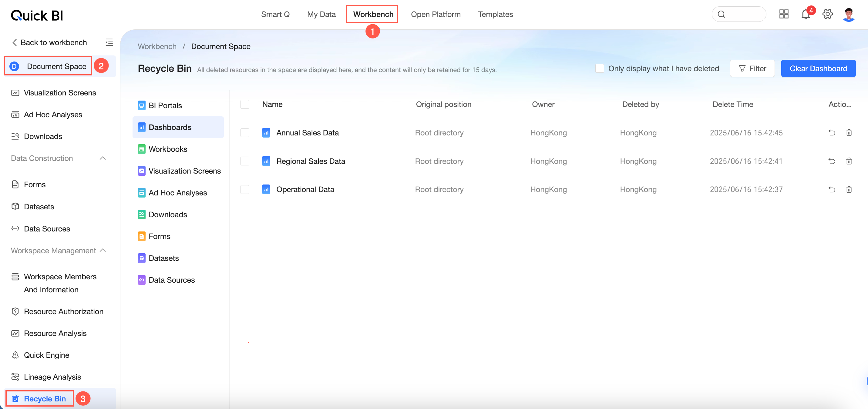The width and height of the screenshot is (868, 409).
Task: Click the search magnifier icon
Action: pyautogui.click(x=721, y=14)
